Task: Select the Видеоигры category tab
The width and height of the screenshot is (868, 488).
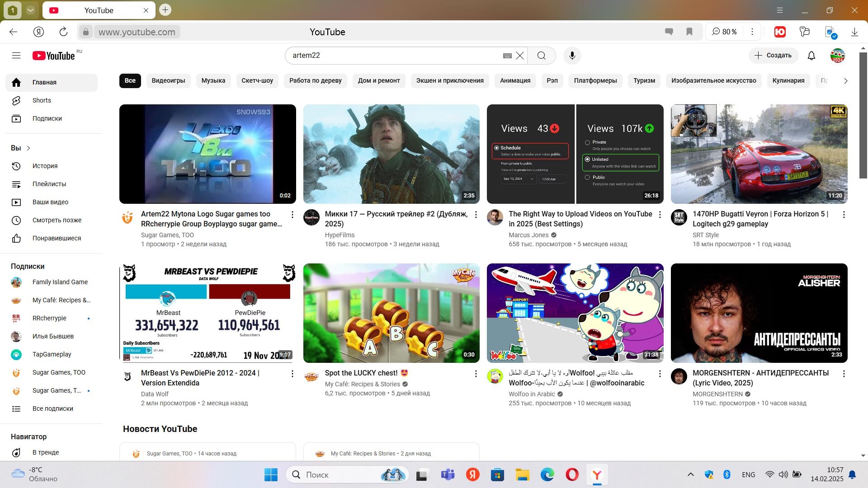Action: tap(168, 80)
